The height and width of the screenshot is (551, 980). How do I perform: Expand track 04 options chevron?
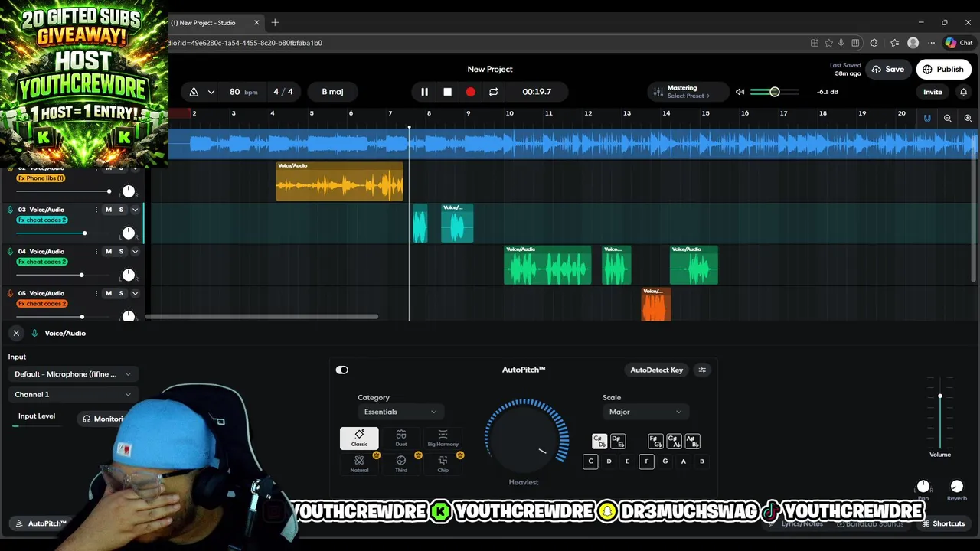[x=135, y=252]
